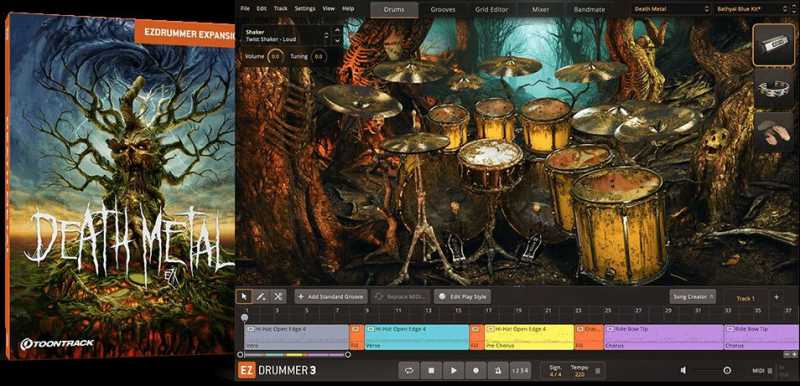Image resolution: width=800 pixels, height=386 pixels.
Task: Click the right loop range handle
Action: click(x=347, y=354)
